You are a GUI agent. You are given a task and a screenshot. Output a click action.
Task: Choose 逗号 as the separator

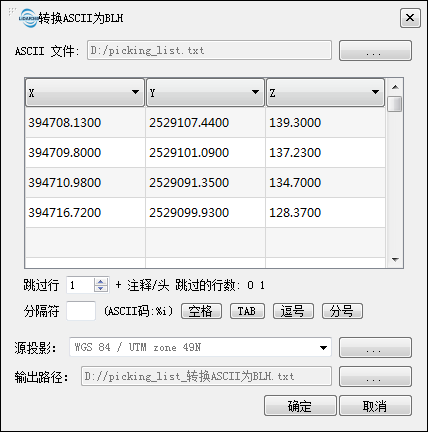point(293,311)
